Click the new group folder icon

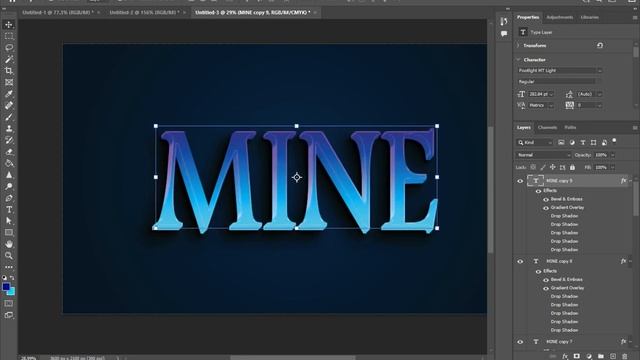(600, 356)
